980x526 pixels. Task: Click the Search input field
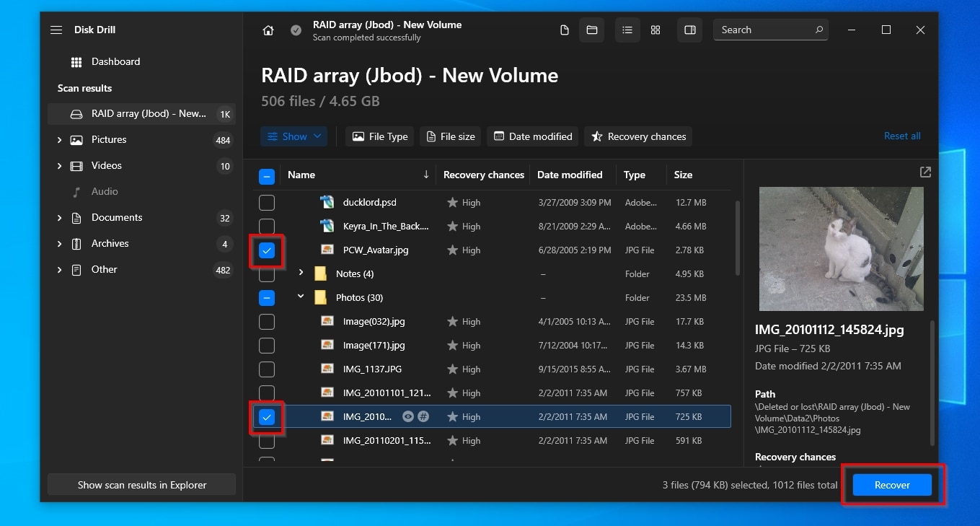764,30
